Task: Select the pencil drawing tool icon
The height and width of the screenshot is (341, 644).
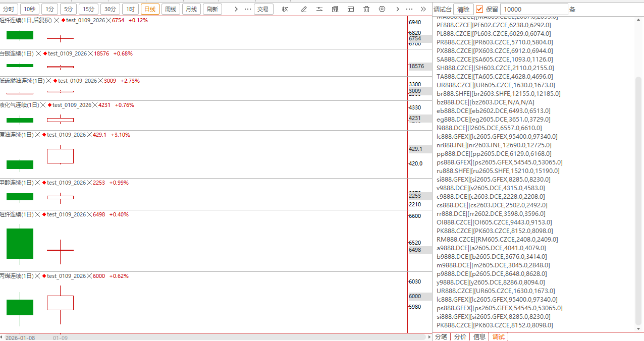Action: coord(303,9)
